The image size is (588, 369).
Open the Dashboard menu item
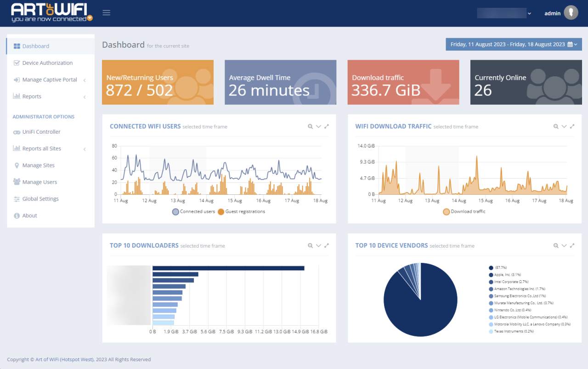[36, 45]
